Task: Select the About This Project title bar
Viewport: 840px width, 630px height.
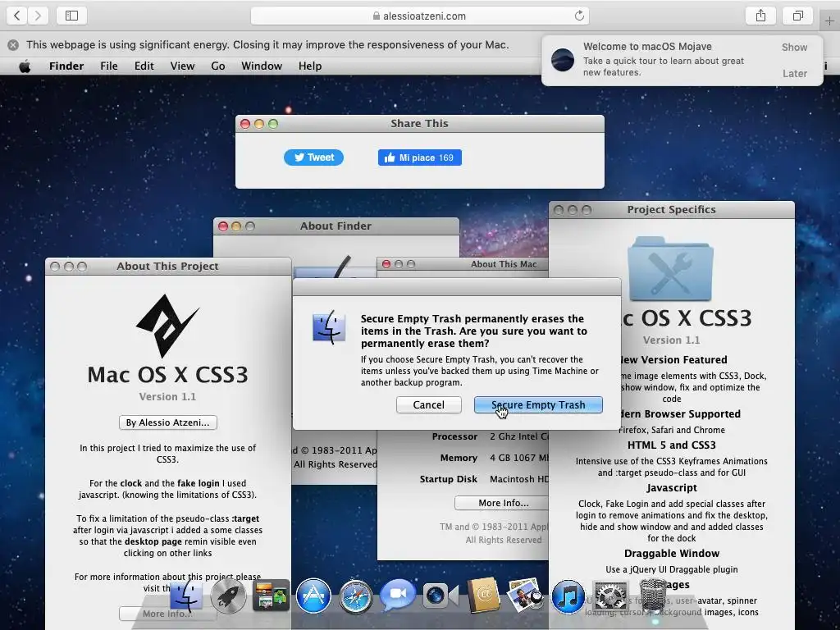Action: point(167,267)
